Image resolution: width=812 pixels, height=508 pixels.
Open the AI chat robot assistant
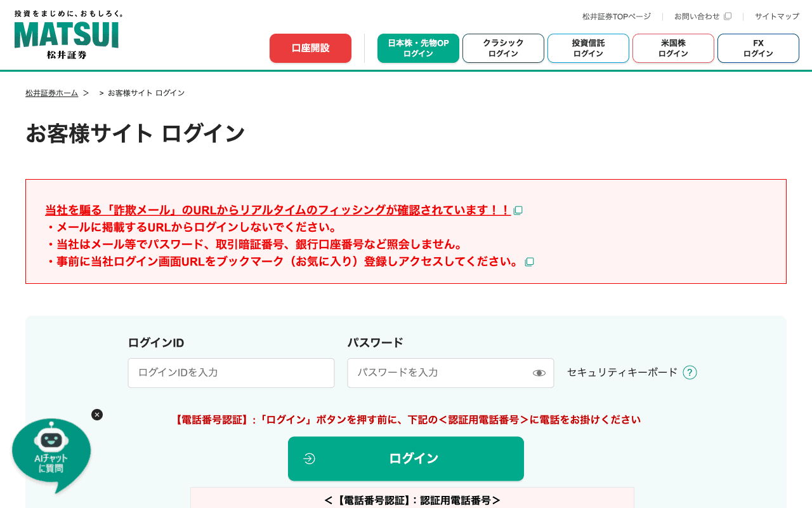point(51,454)
